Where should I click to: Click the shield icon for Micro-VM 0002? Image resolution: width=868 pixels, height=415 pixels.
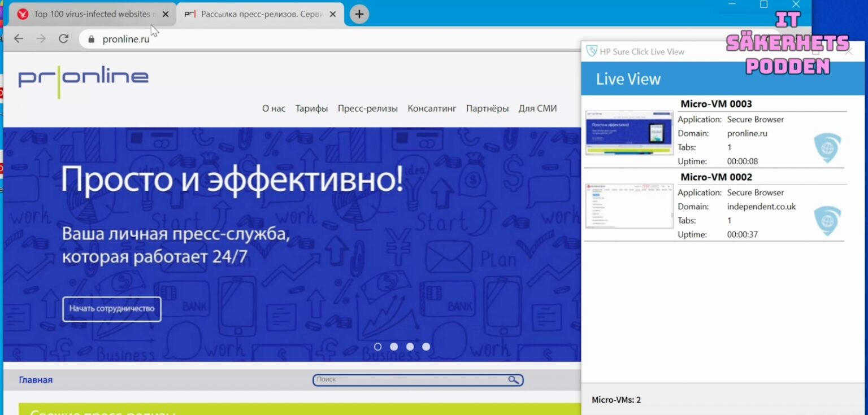coord(827,221)
